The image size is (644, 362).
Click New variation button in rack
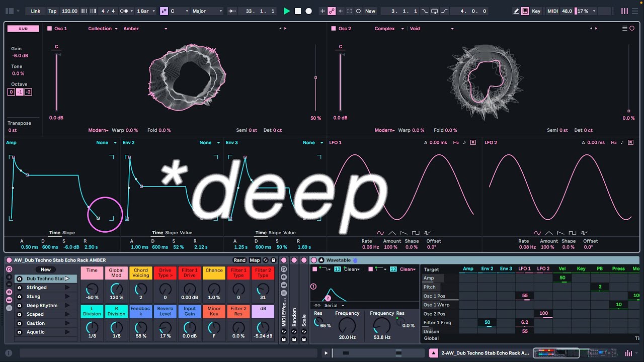(x=46, y=269)
